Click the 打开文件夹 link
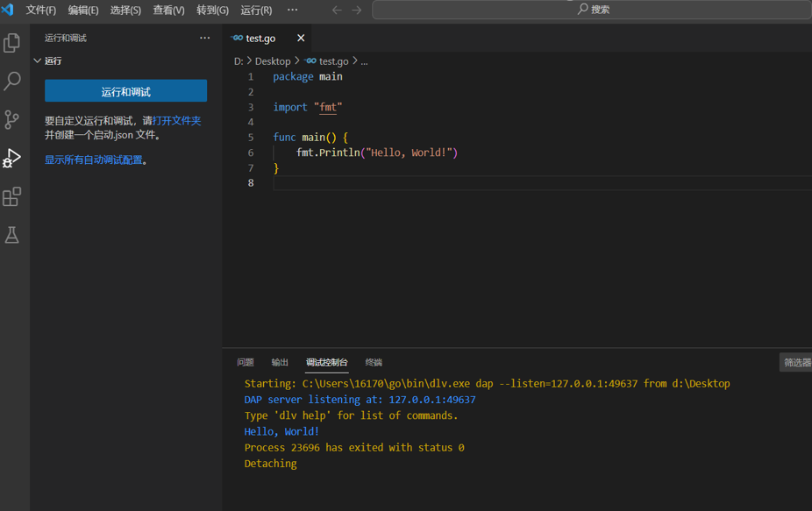 pyautogui.click(x=177, y=121)
